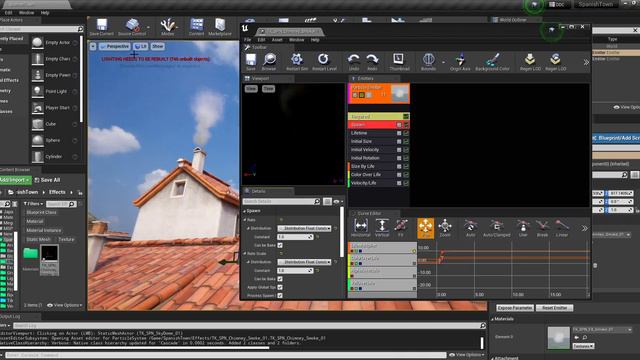Open Source Control in main toolbar
The image size is (640, 360).
click(x=133, y=25)
